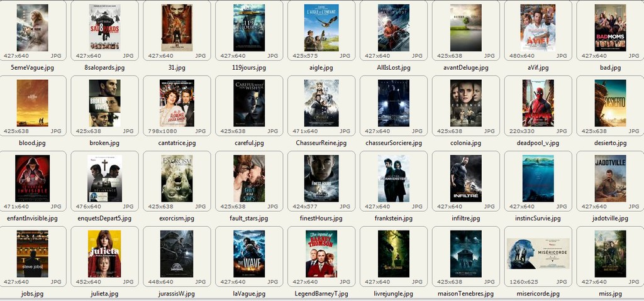This screenshot has height=301, width=644.
Task: Select the cantatrice.jpg poster thumbnail
Action: coord(177,102)
